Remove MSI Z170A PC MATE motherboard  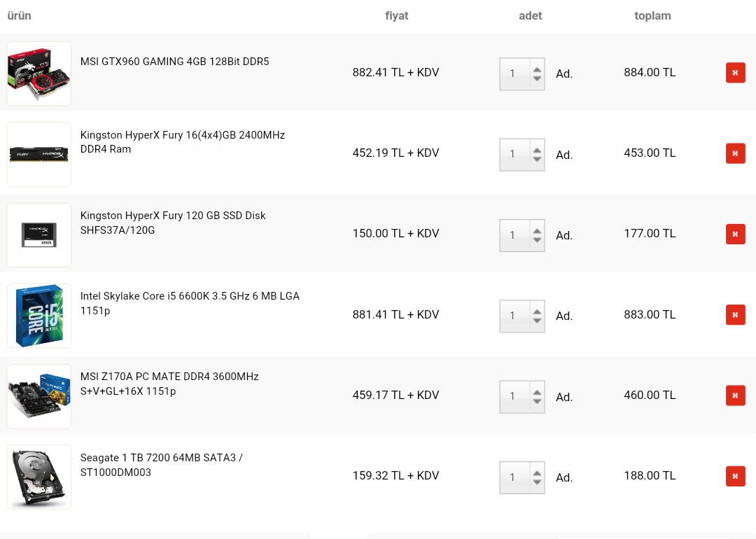click(x=735, y=395)
